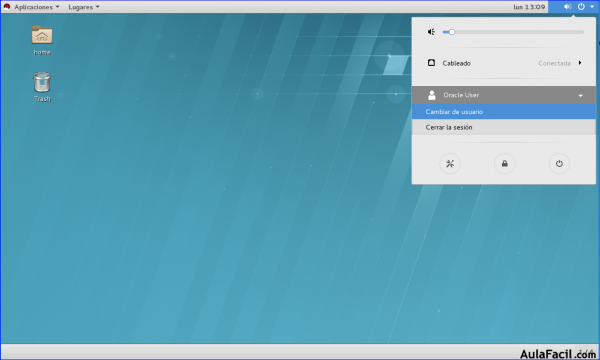
Task: Click the speaker icon in system menu
Action: 431,32
